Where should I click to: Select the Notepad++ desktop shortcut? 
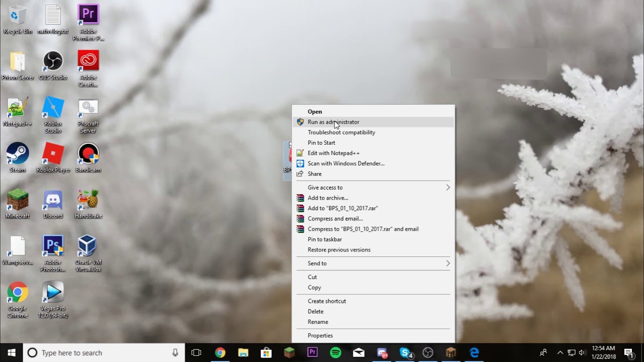click(18, 112)
